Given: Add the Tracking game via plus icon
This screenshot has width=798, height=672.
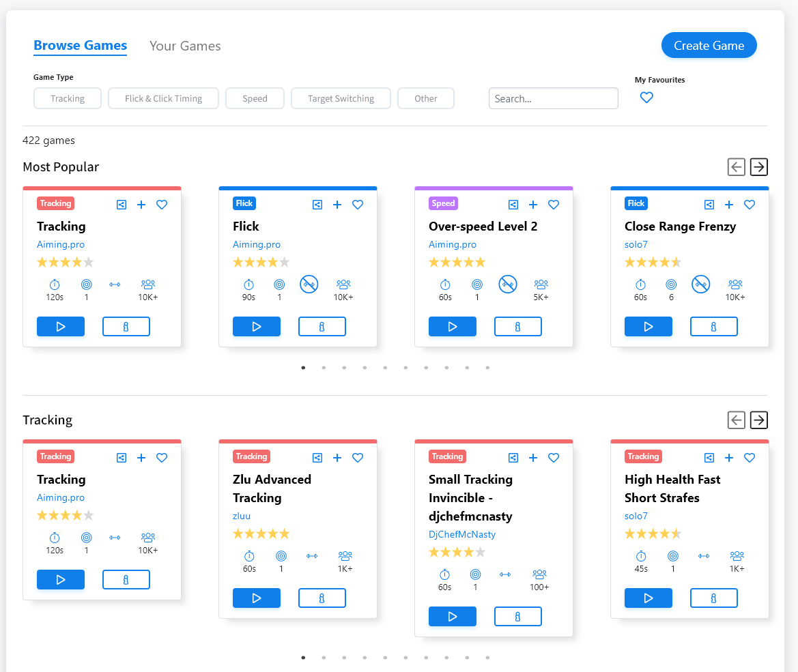Looking at the screenshot, I should (x=141, y=204).
